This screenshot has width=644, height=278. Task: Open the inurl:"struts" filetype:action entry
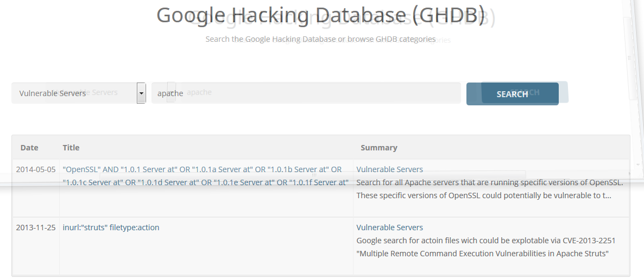point(111,228)
